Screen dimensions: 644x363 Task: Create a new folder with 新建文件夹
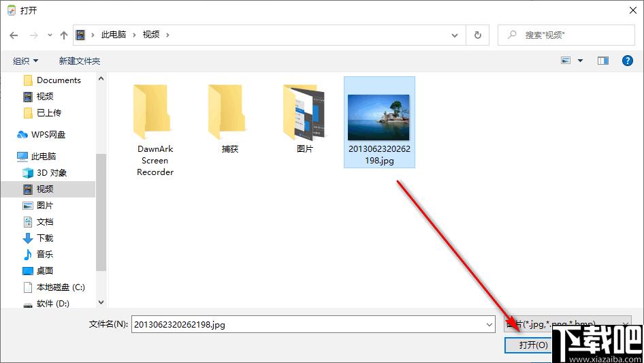tap(79, 61)
